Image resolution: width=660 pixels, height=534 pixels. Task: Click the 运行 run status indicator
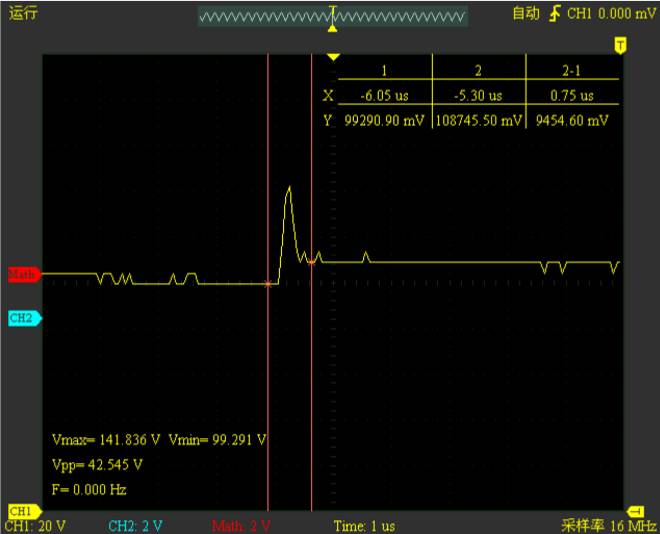23,13
